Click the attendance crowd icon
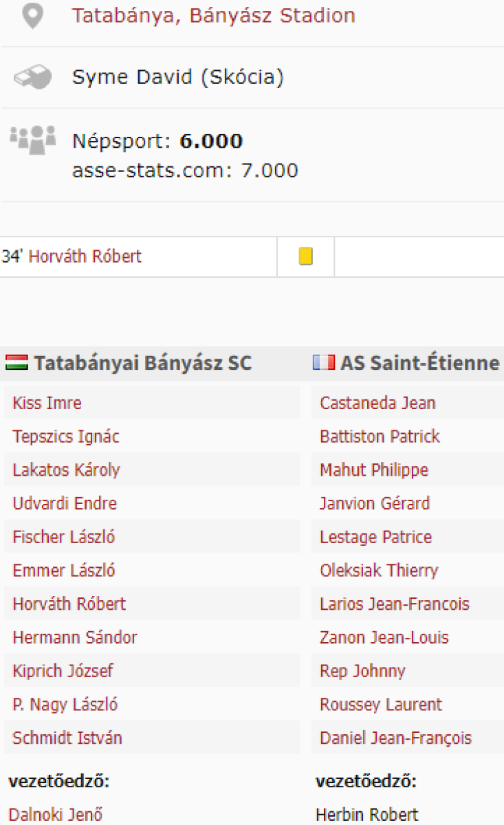 click(32, 139)
